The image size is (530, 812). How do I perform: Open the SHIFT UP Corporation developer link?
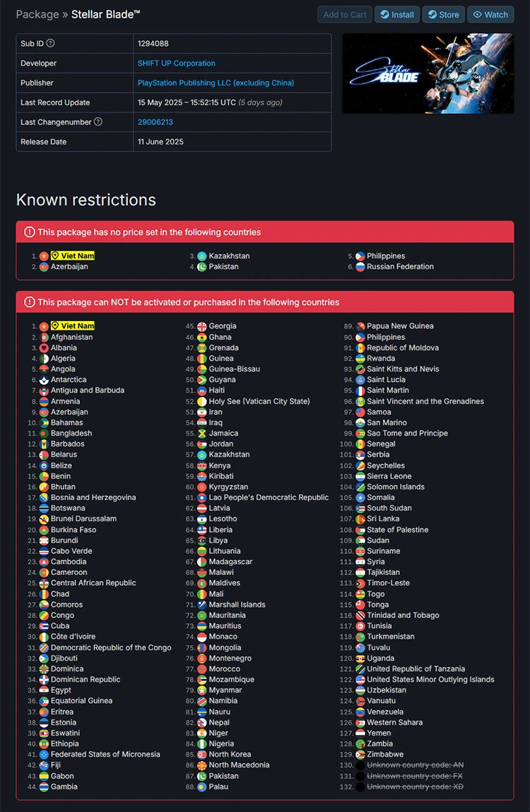pyautogui.click(x=177, y=63)
